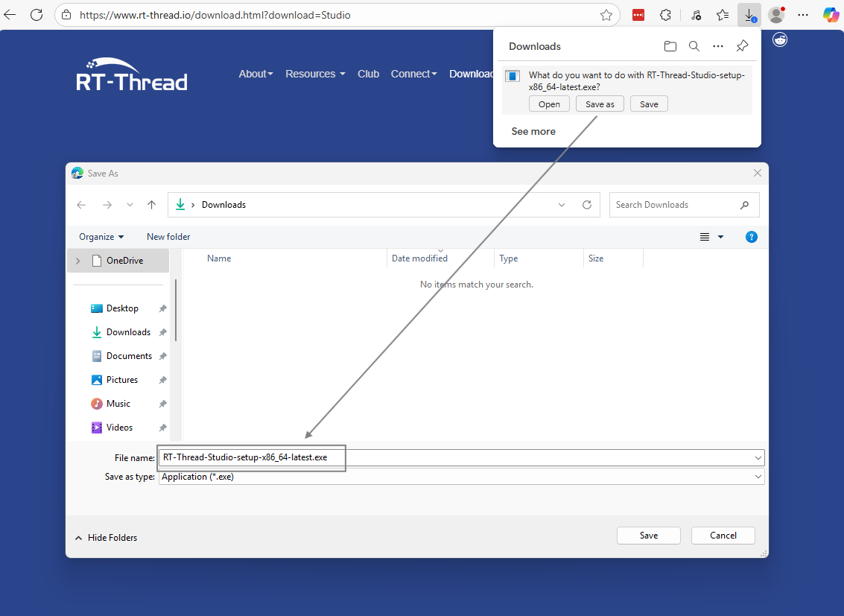Expand the address bar history dropdown
Viewport: 844px width, 616px height.
(x=561, y=204)
